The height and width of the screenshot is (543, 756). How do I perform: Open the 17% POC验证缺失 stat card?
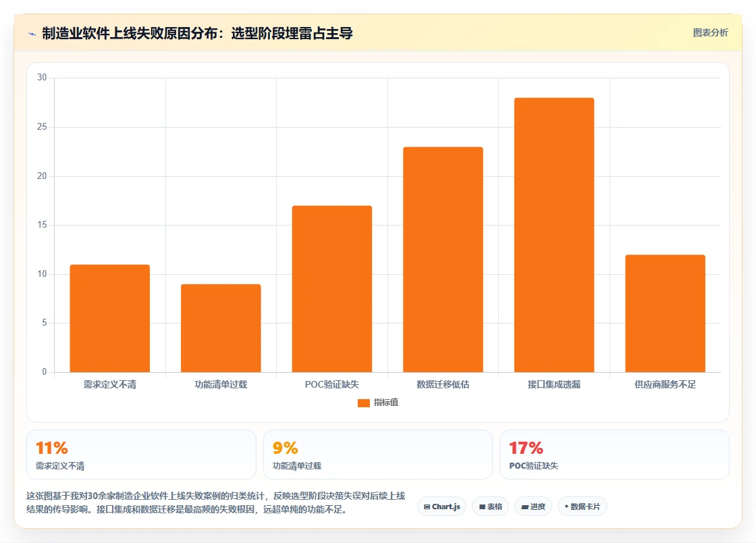(614, 455)
